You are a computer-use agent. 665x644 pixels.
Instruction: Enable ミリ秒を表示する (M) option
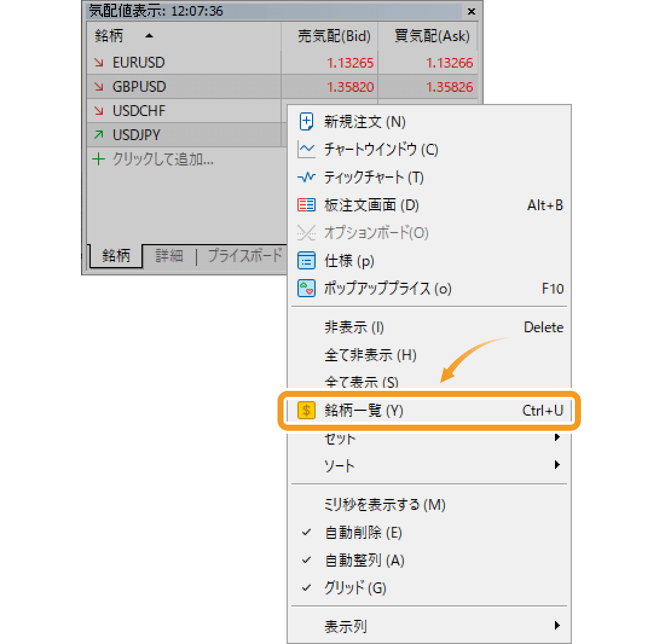pyautogui.click(x=429, y=504)
